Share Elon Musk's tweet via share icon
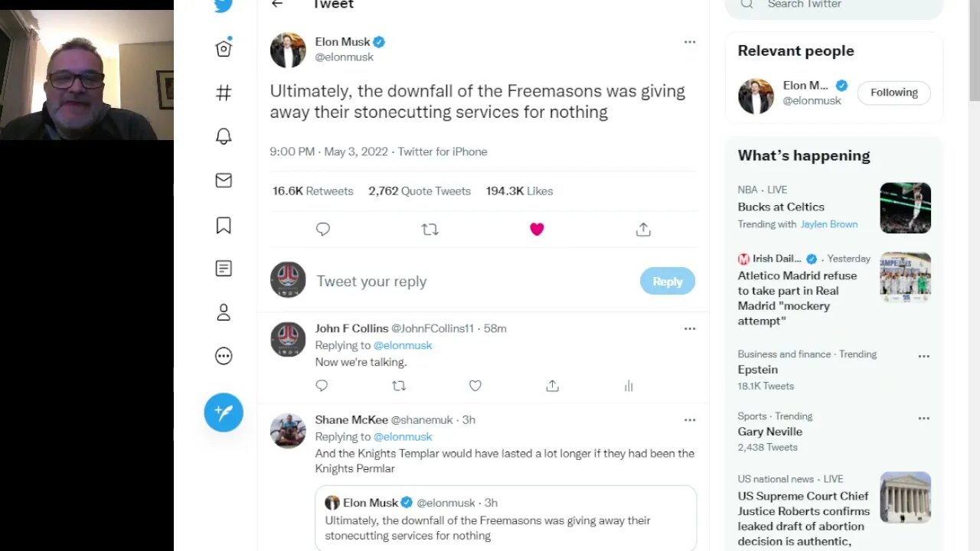Viewport: 980px width, 551px height. [643, 230]
